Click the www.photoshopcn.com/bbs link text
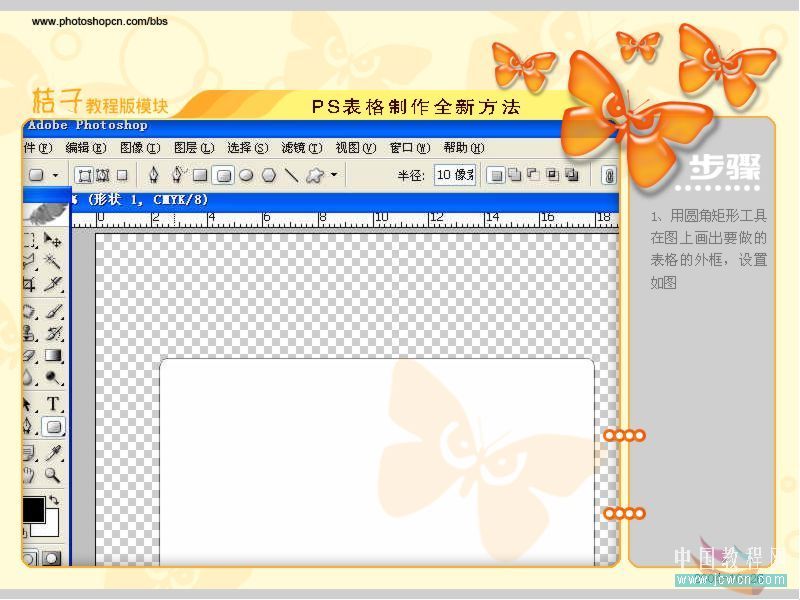 point(99,21)
